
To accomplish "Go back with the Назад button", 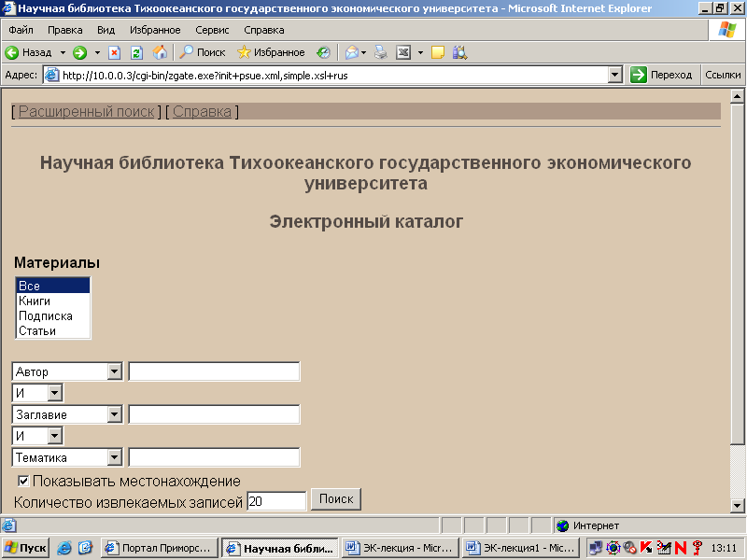I will 28,52.
